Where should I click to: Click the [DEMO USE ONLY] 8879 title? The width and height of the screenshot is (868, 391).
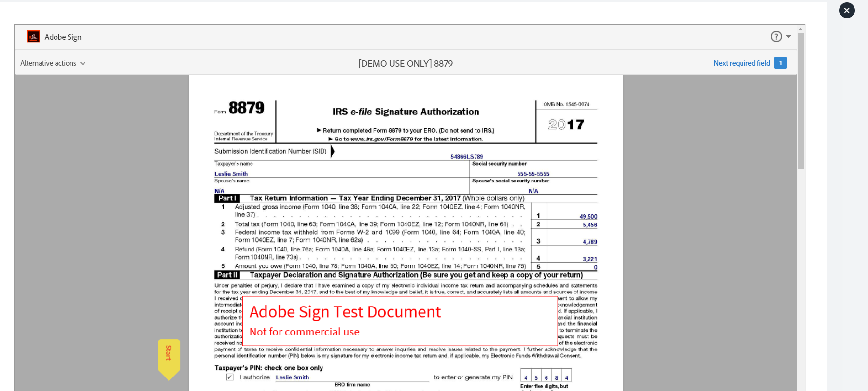406,63
